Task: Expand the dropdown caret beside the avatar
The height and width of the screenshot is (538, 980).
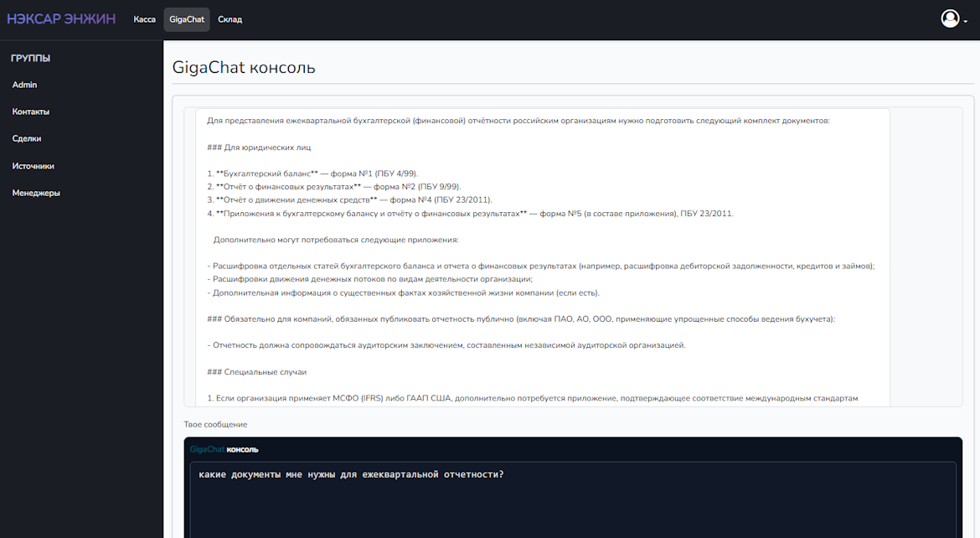Action: pos(965,21)
